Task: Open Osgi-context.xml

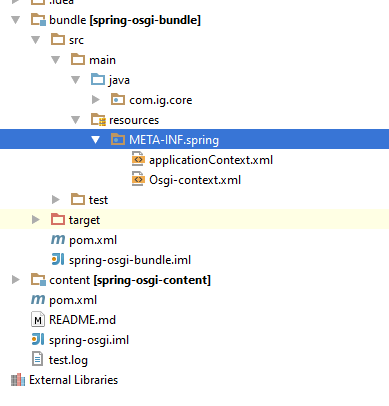Action: click(x=195, y=180)
